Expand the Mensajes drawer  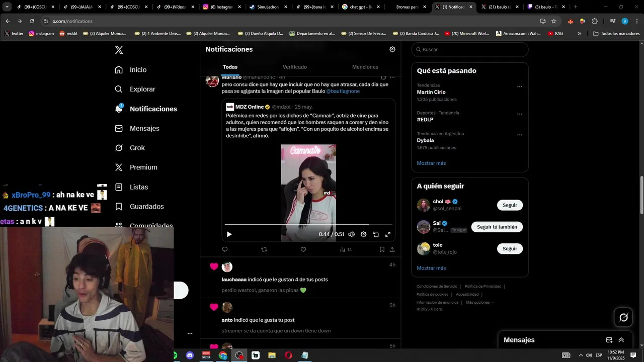click(x=621, y=340)
